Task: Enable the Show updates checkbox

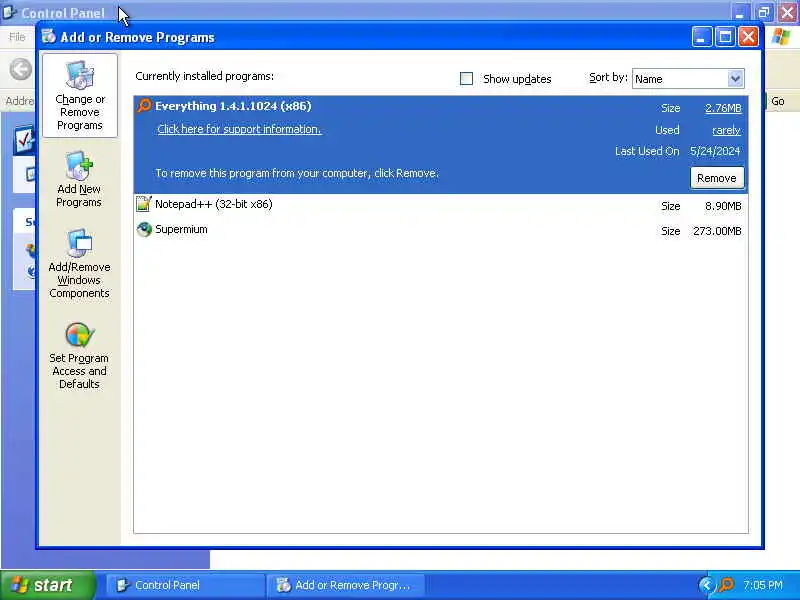Action: 466,79
